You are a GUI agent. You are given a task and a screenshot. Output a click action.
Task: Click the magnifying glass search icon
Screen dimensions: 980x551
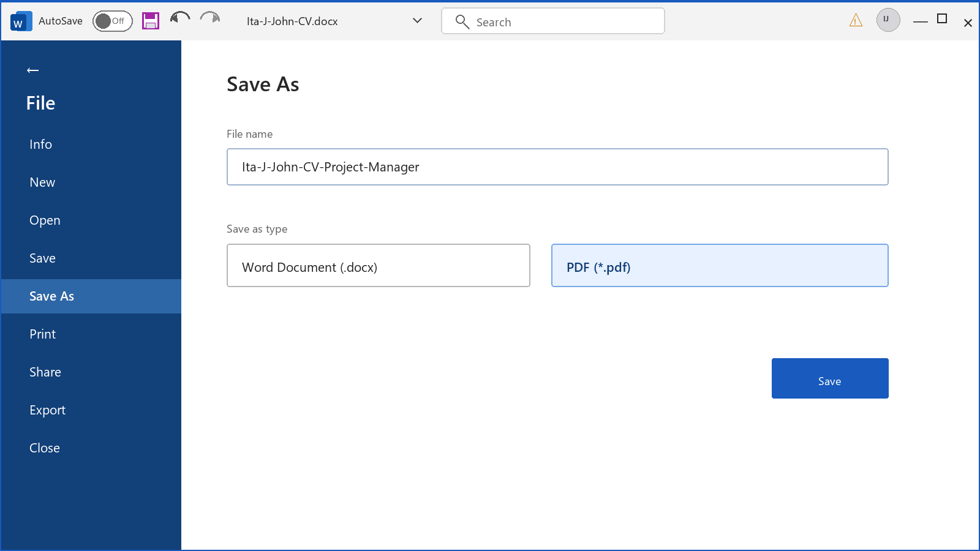[462, 22]
